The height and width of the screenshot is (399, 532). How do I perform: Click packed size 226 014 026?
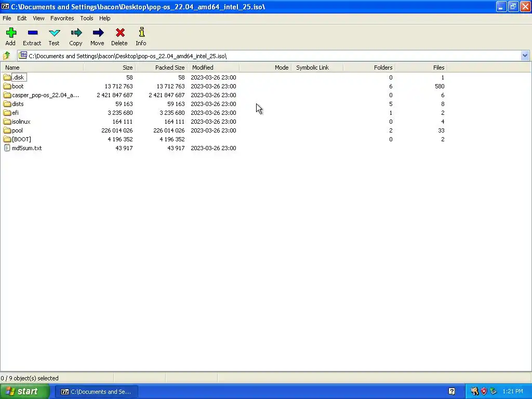[169, 130]
